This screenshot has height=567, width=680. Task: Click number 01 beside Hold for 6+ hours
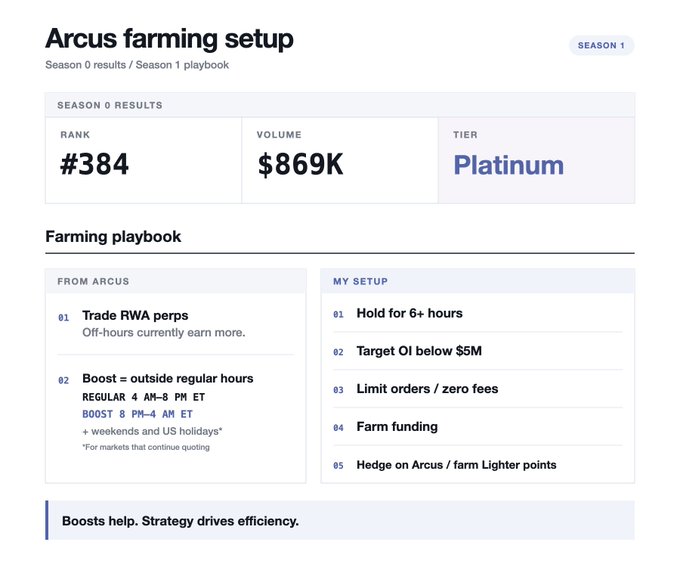point(338,315)
